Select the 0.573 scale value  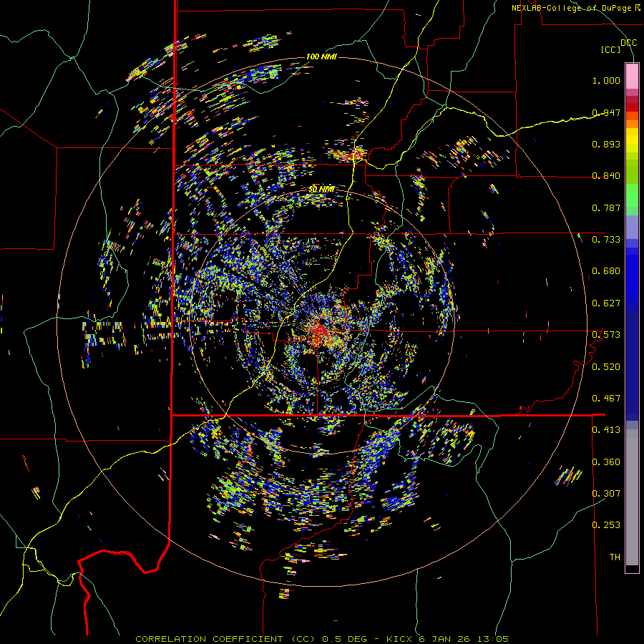pyautogui.click(x=606, y=335)
